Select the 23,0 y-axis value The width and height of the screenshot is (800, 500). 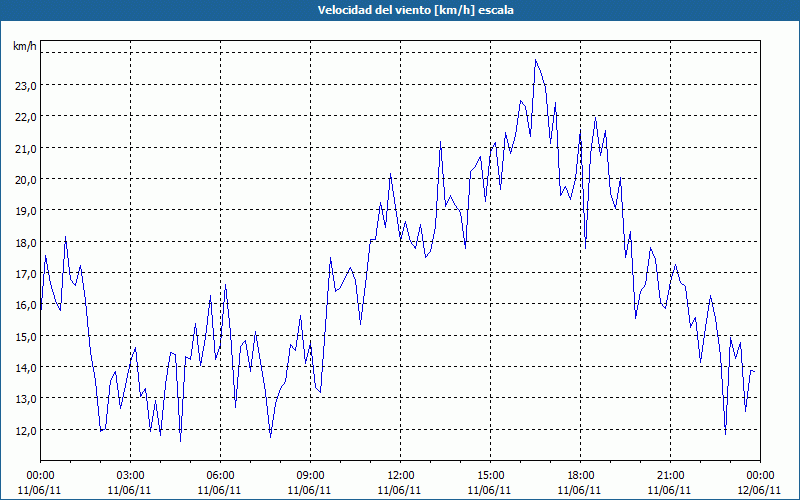point(26,86)
